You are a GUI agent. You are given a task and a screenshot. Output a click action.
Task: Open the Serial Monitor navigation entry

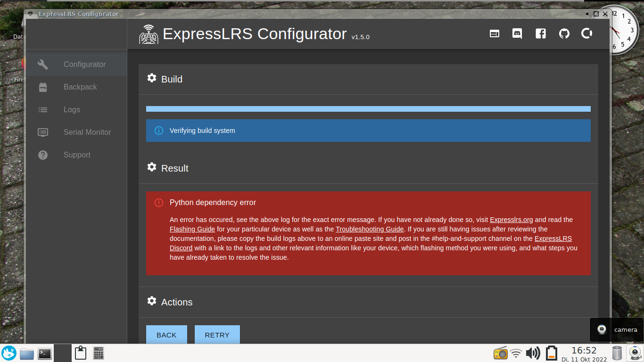[87, 132]
